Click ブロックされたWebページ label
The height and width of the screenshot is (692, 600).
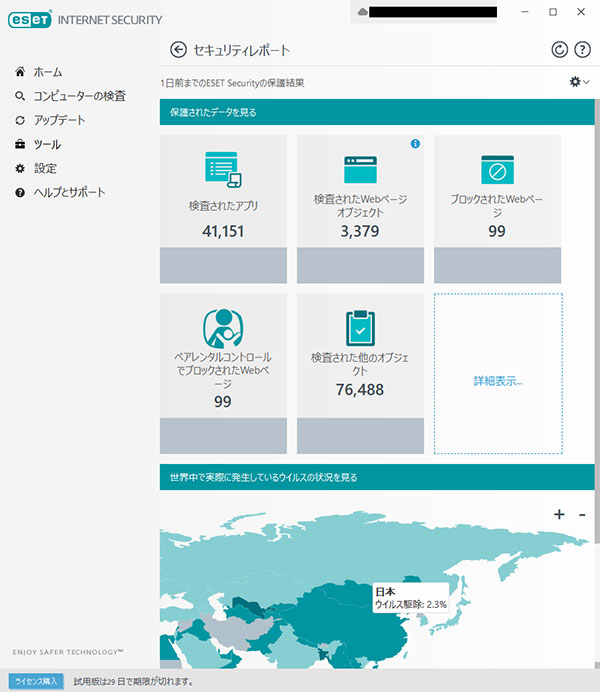(497, 206)
